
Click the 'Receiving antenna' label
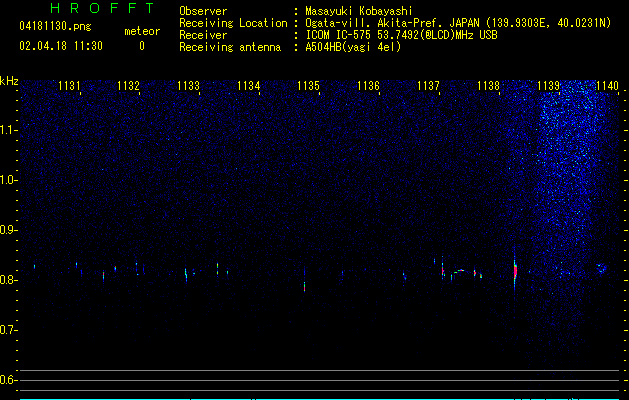point(230,47)
